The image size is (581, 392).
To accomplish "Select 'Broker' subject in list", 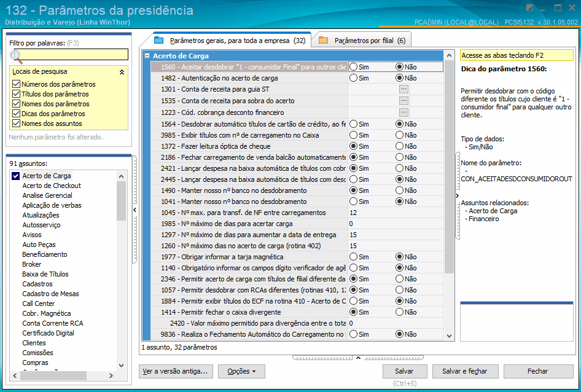I will point(31,264).
